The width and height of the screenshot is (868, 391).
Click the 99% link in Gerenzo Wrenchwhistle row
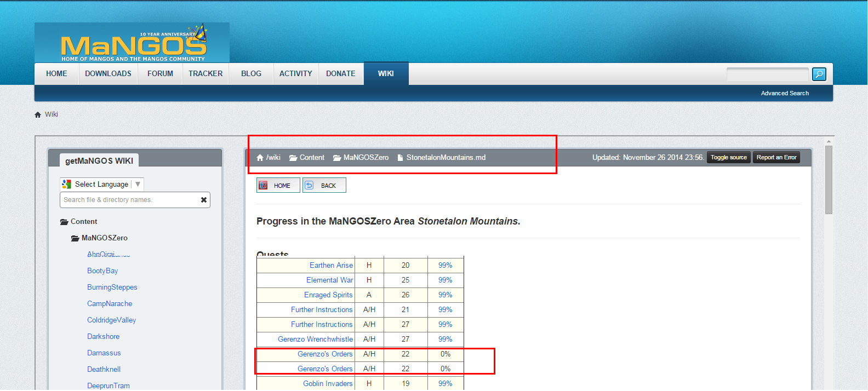coord(445,339)
